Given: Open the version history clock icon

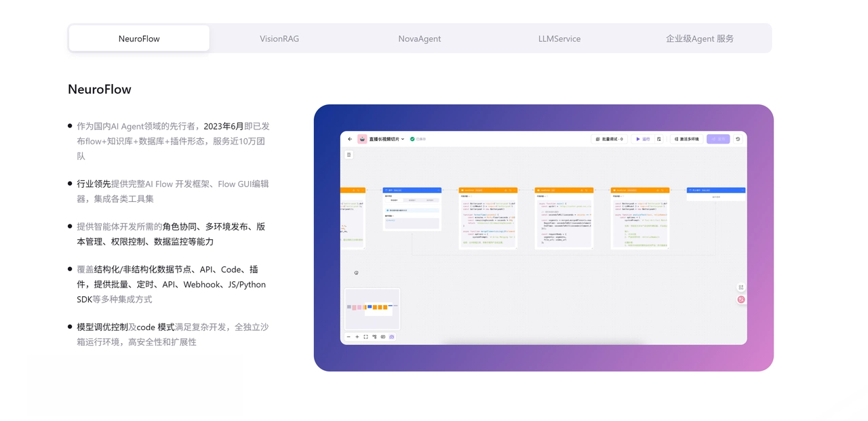Looking at the screenshot, I should click(738, 139).
